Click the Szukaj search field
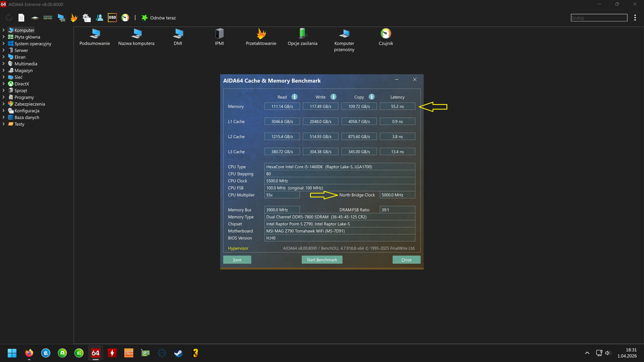 [599, 18]
